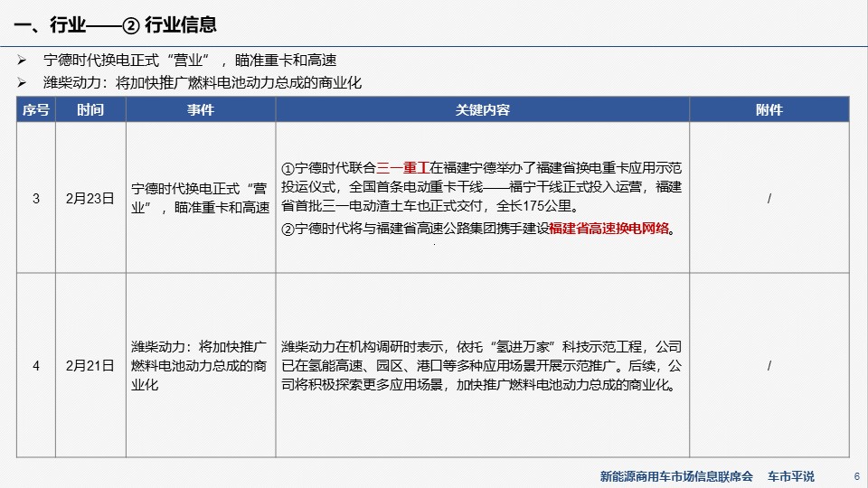Click footer text 新能源商用车市场信息联席会
The image size is (868, 488).
pyautogui.click(x=676, y=476)
